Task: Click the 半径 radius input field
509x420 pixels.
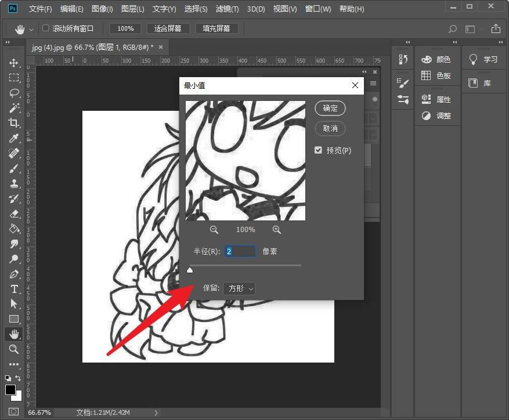Action: [x=240, y=251]
